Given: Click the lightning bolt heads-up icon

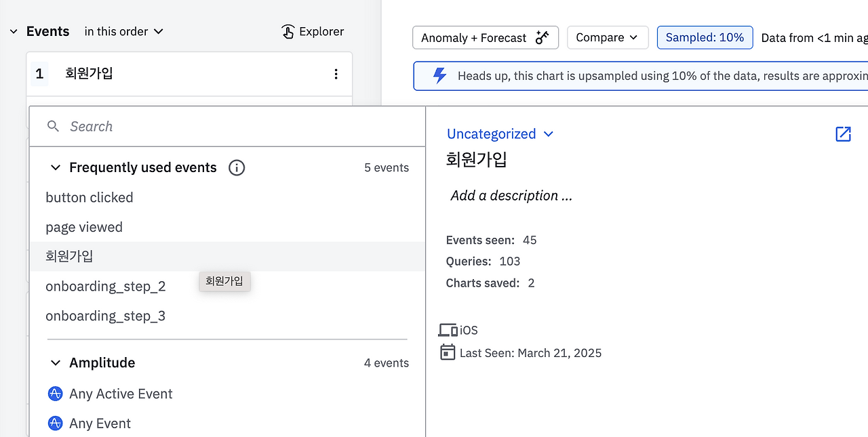Looking at the screenshot, I should click(x=440, y=76).
